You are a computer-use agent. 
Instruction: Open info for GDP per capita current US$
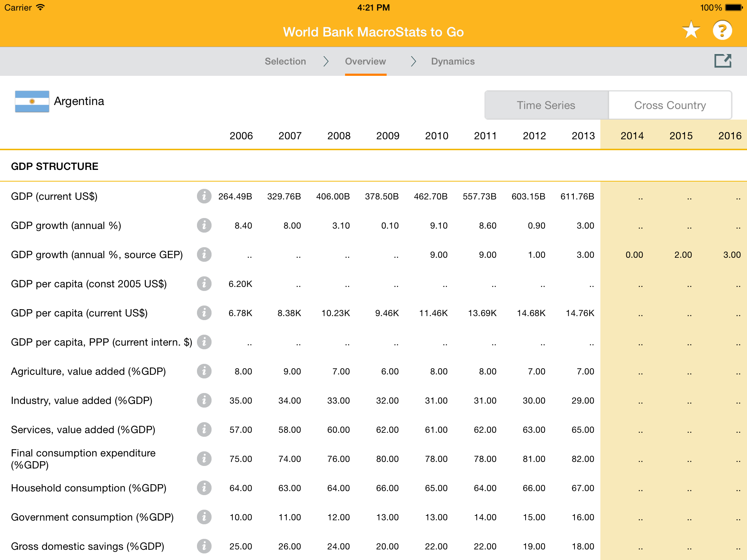tap(204, 313)
